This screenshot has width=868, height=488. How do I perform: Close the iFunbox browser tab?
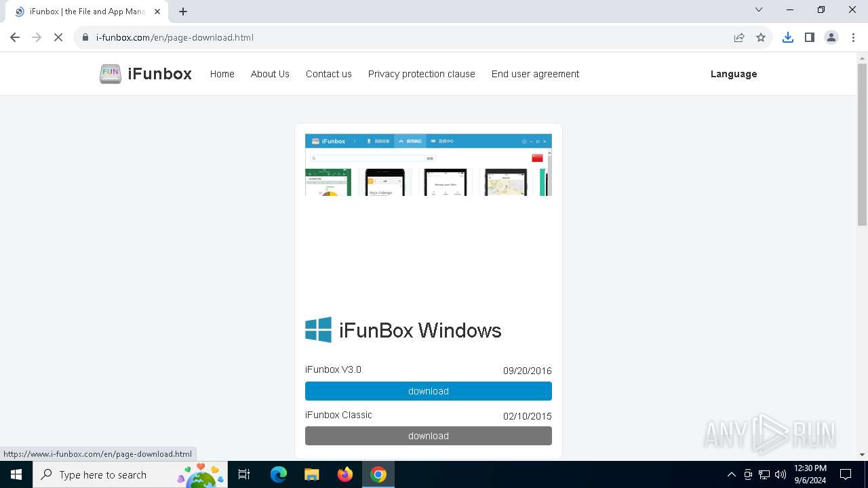(157, 12)
